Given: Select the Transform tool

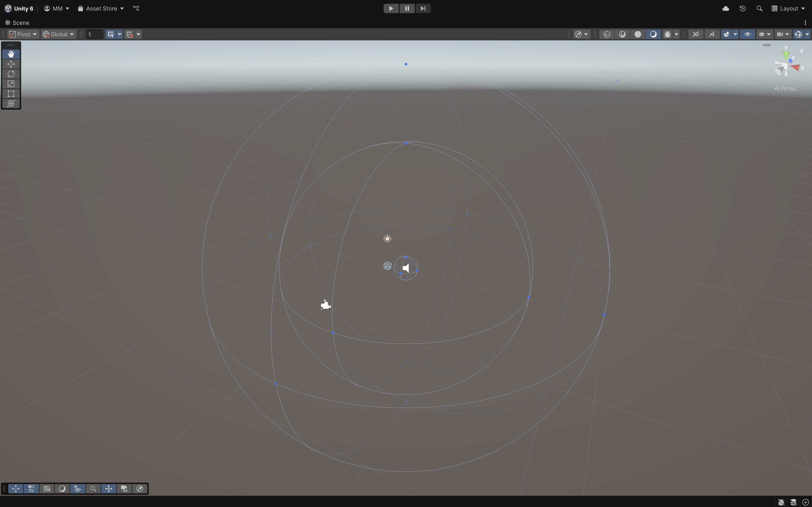Looking at the screenshot, I should (11, 104).
